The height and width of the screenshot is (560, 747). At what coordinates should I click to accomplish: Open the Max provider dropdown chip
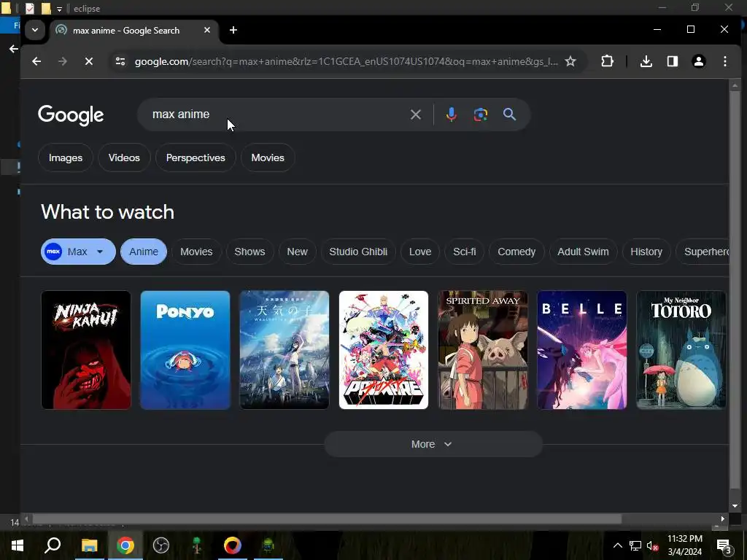[78, 252]
